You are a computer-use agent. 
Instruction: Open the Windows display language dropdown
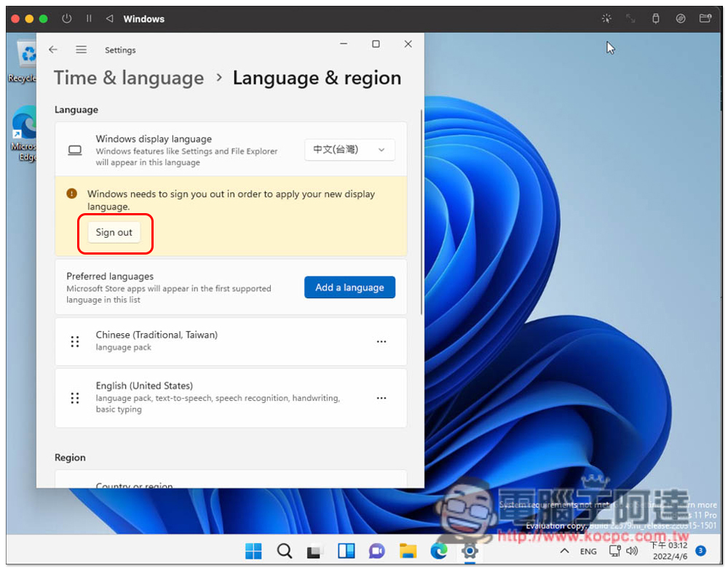tap(349, 150)
